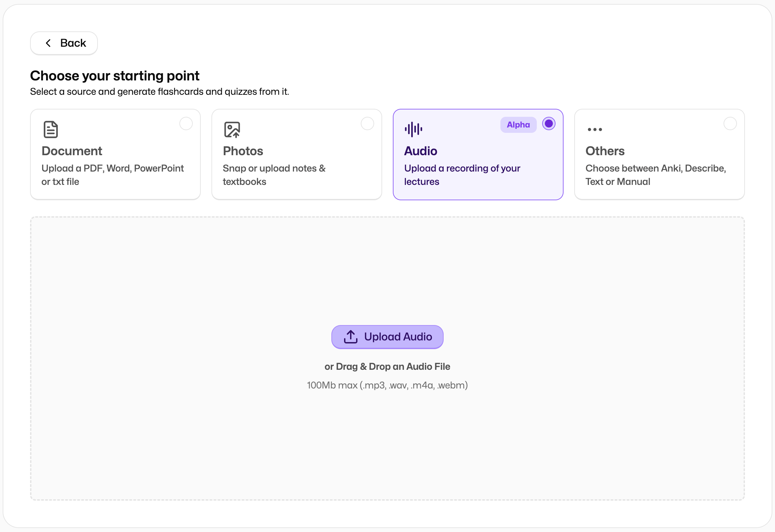Viewport: 775px width, 532px height.
Task: Select the Document radio button
Action: [x=186, y=124]
